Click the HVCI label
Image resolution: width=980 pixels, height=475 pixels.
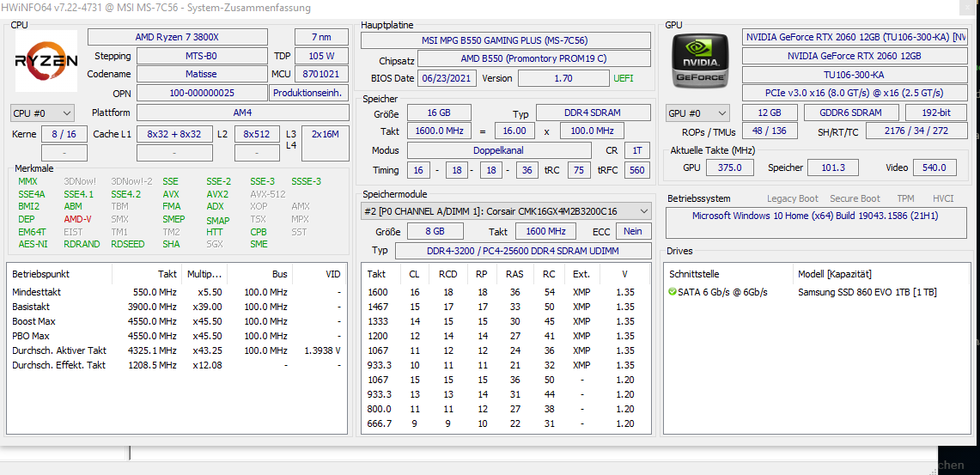tap(943, 198)
